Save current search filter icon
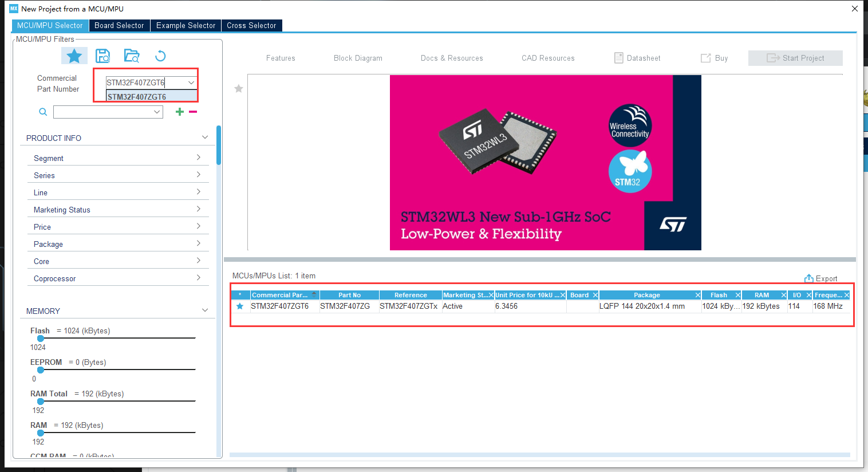This screenshot has height=472, width=868. click(103, 56)
